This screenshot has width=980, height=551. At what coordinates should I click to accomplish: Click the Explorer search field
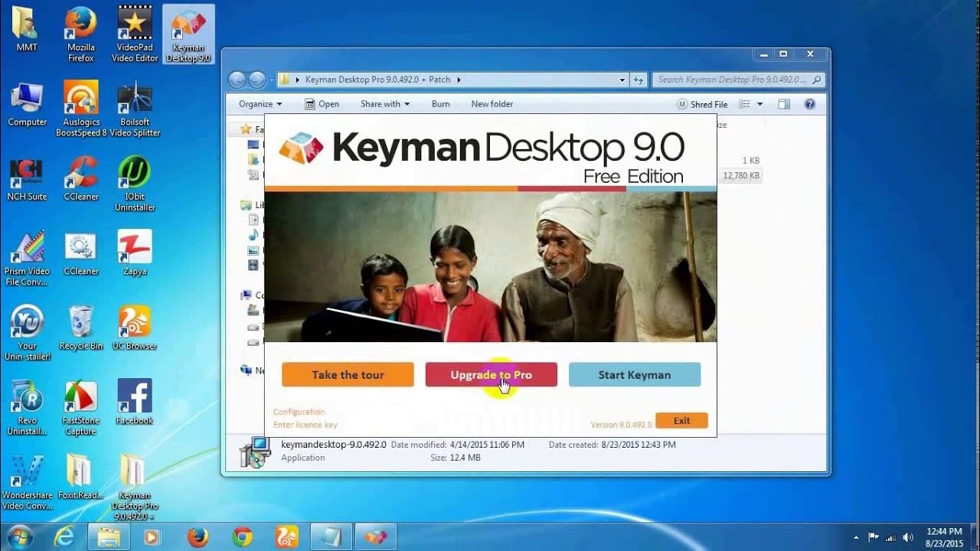point(738,80)
